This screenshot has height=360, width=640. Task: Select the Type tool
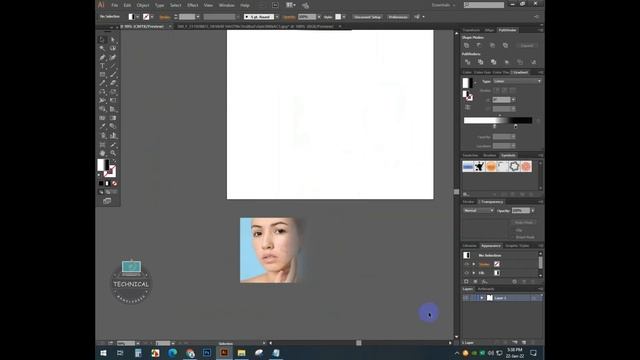(x=102, y=66)
